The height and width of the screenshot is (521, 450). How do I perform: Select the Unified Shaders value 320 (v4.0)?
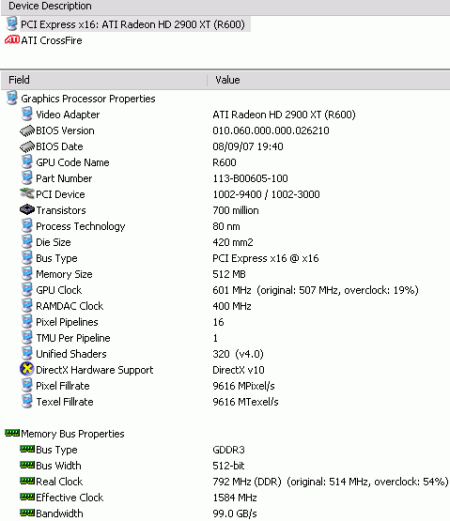click(238, 354)
